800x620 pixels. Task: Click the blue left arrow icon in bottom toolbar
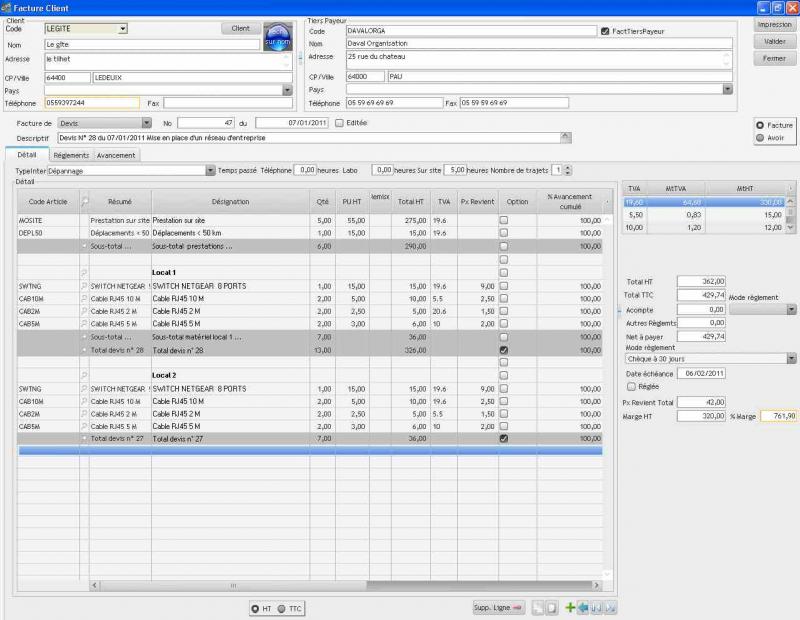583,607
